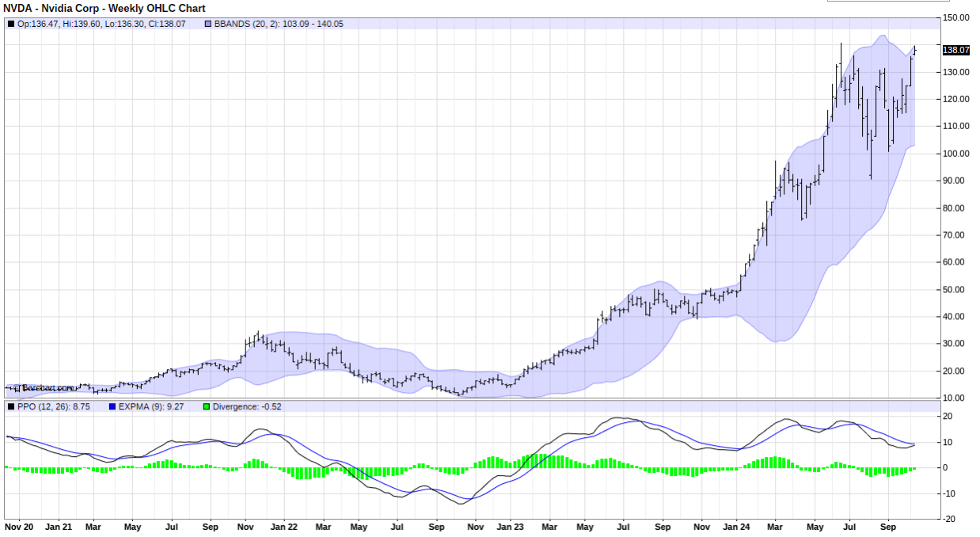Click the black OHLC legend square
The width and height of the screenshot is (980, 537).
tap(11, 24)
